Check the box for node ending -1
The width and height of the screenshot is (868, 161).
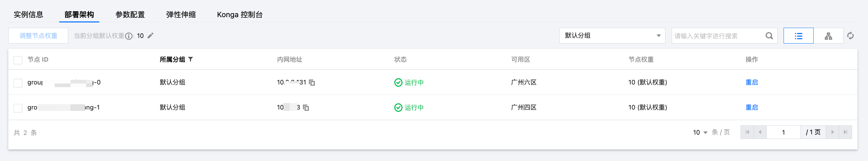[18, 108]
